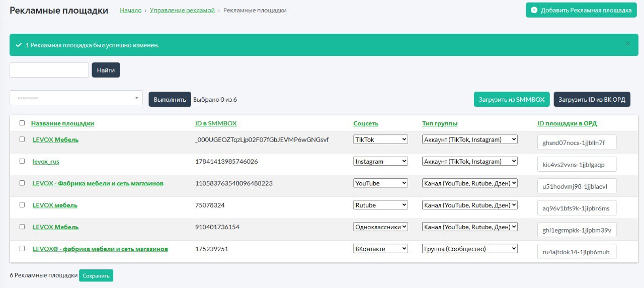The image size is (644, 288).
Task: Expand the YouTube social network dropdown
Action: (x=380, y=183)
